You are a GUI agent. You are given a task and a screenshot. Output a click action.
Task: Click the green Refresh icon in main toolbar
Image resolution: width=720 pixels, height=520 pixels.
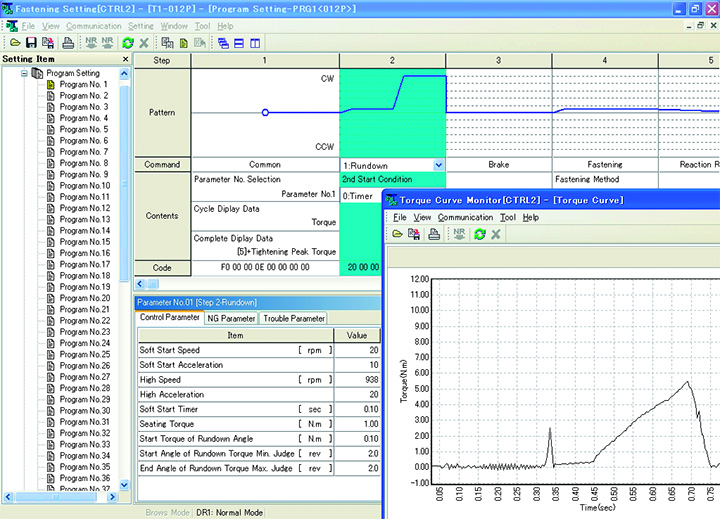click(127, 43)
